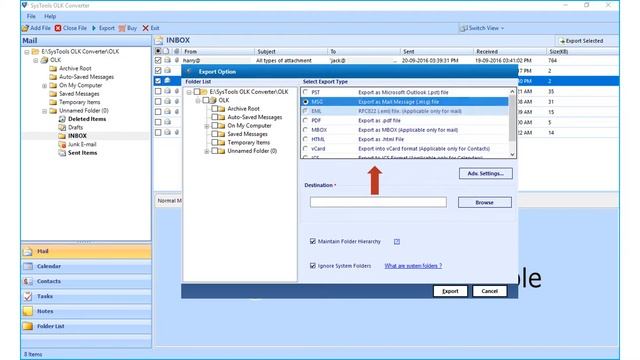Check Saved Messages checkbox in Folder List
The height and width of the screenshot is (360, 640).
(214, 134)
